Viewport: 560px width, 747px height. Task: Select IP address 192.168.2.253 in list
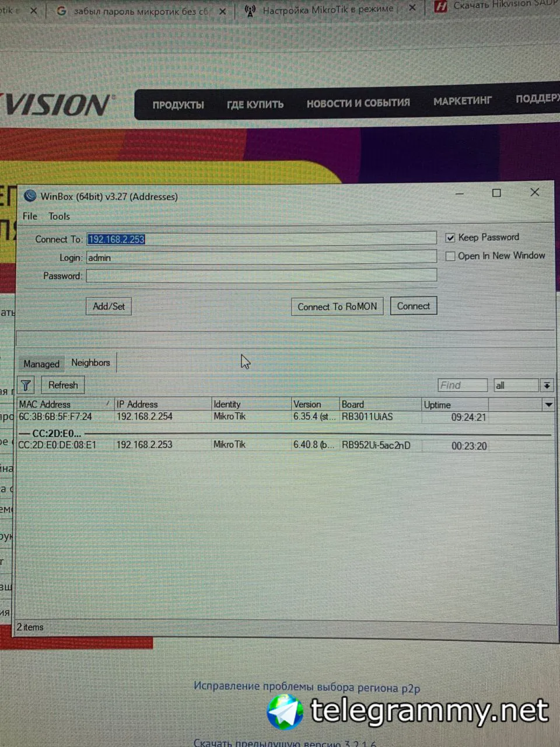pyautogui.click(x=144, y=445)
